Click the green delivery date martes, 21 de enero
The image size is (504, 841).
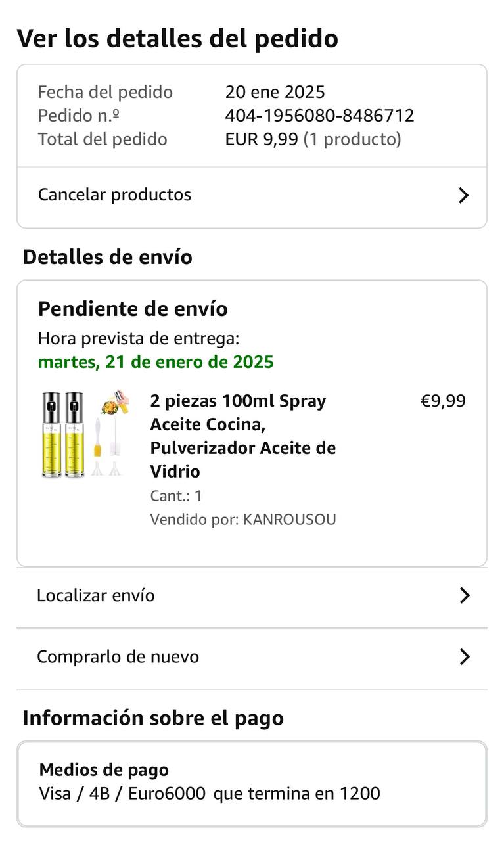tap(156, 362)
